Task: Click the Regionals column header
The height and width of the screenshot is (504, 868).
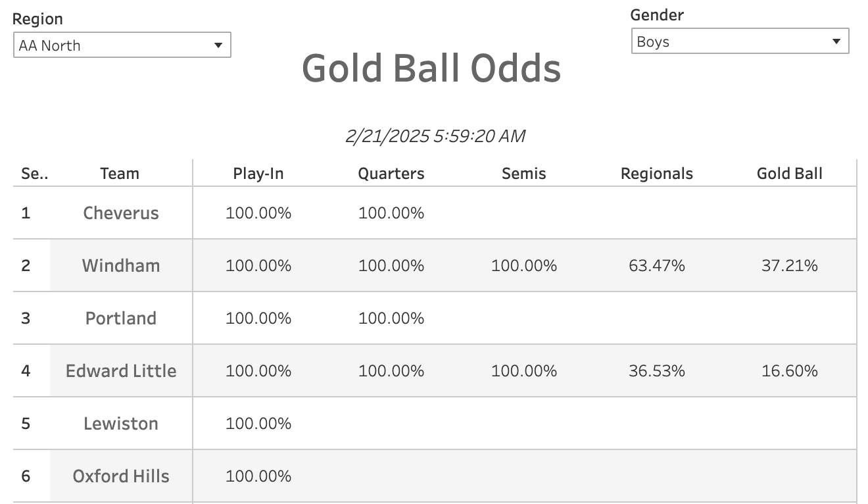Action: coord(657,174)
